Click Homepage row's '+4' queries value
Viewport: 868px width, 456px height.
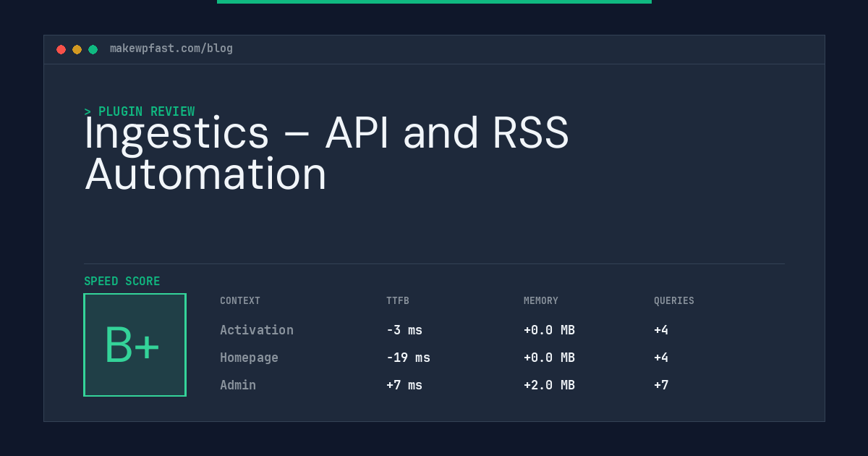[x=661, y=358]
